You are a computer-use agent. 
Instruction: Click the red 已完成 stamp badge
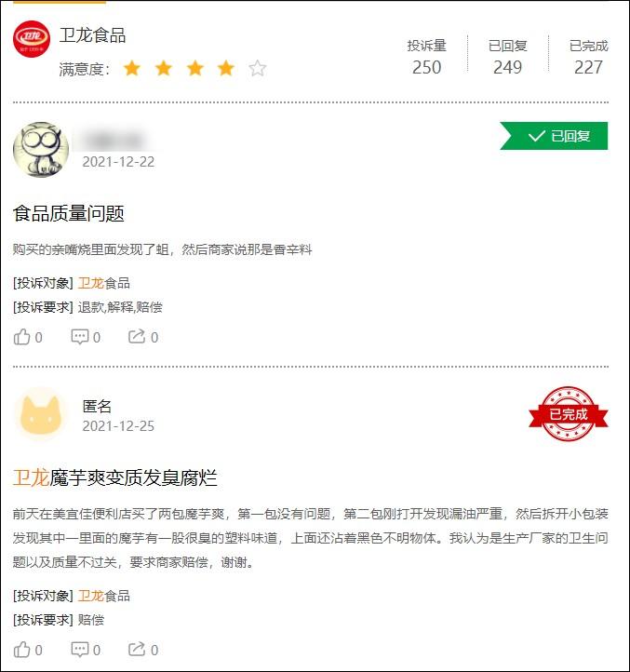coord(569,414)
